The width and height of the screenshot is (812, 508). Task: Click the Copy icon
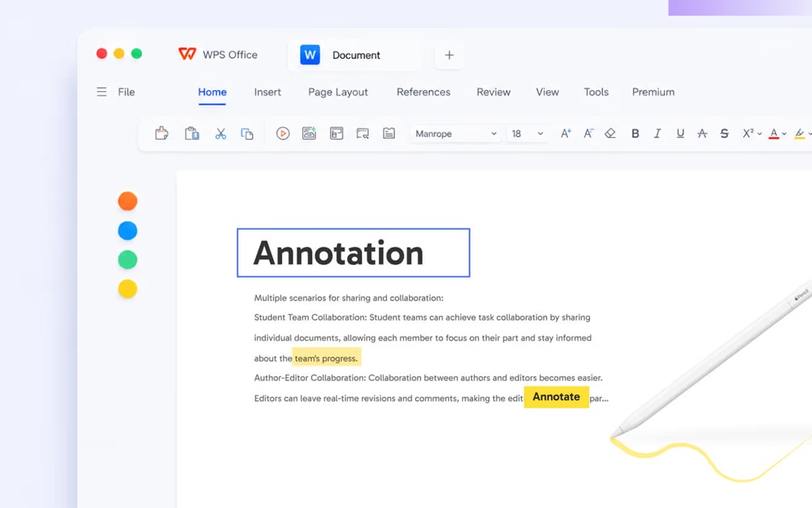click(x=247, y=133)
